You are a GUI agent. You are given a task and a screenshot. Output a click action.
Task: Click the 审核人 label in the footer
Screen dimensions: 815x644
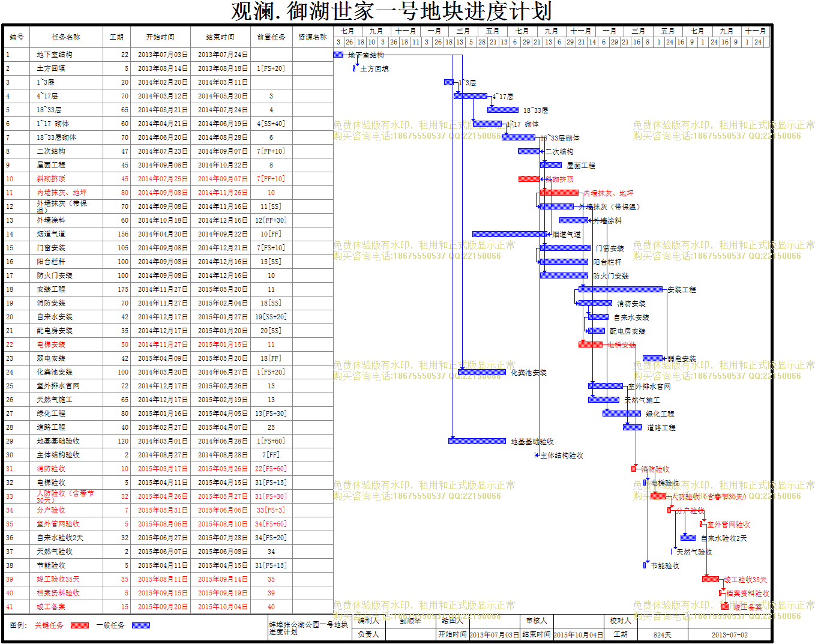point(537,621)
